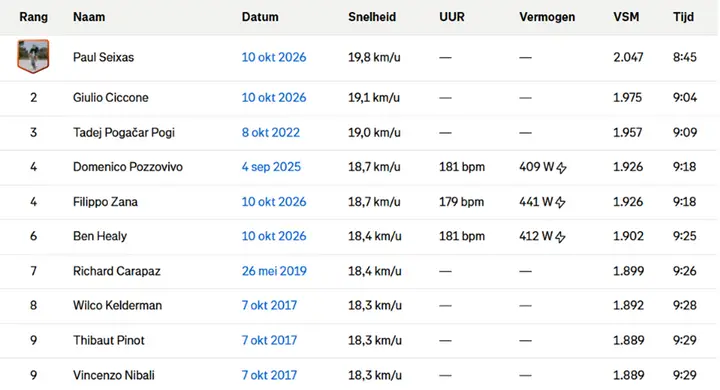Open the 26 mei 2019 date link
The height and width of the screenshot is (390, 720).
pos(274,271)
